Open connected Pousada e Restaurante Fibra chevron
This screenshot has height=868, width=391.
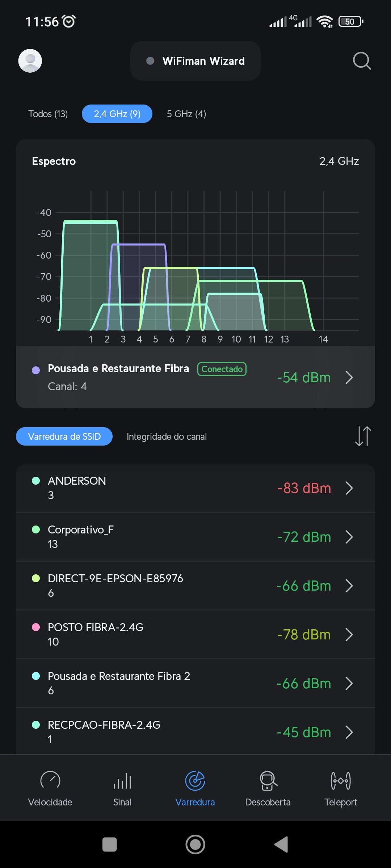click(x=349, y=377)
